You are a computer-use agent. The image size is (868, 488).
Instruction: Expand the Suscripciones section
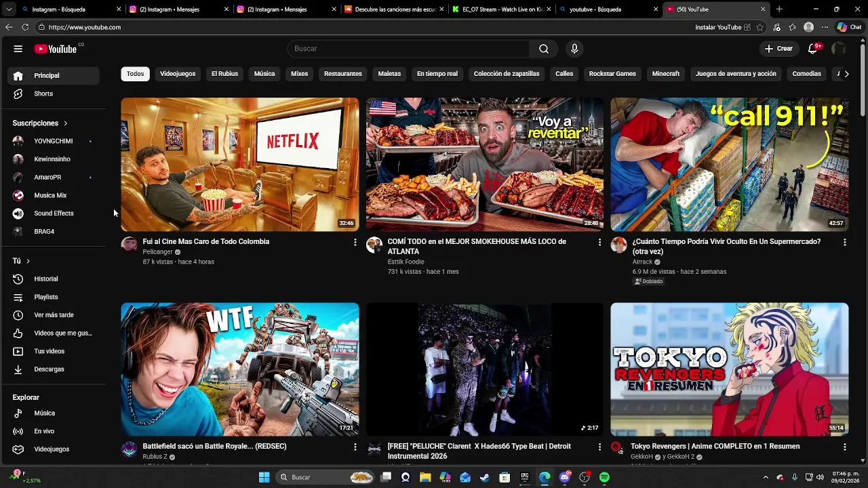pos(41,123)
